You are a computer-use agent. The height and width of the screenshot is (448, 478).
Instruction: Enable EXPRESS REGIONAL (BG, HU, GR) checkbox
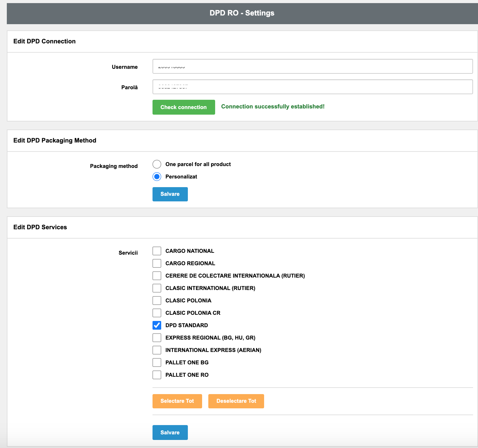click(x=157, y=338)
